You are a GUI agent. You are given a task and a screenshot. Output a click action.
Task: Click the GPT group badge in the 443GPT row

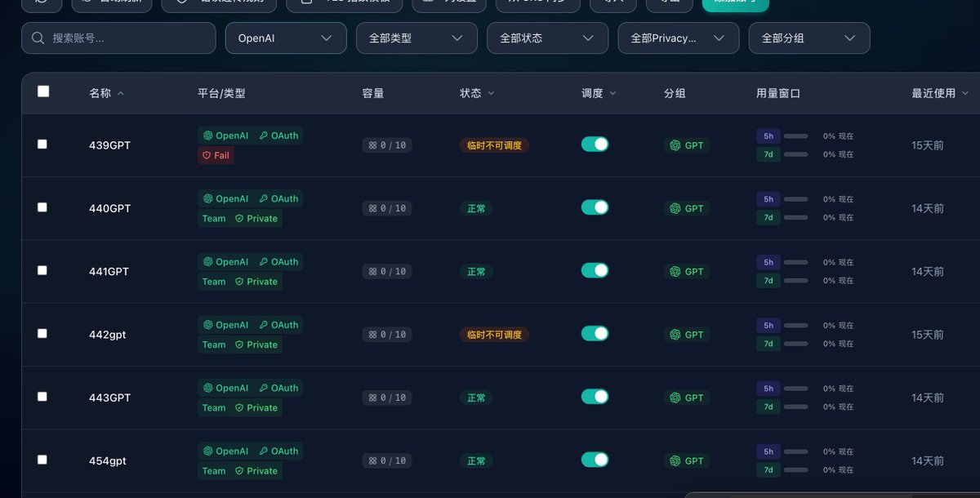(686, 398)
